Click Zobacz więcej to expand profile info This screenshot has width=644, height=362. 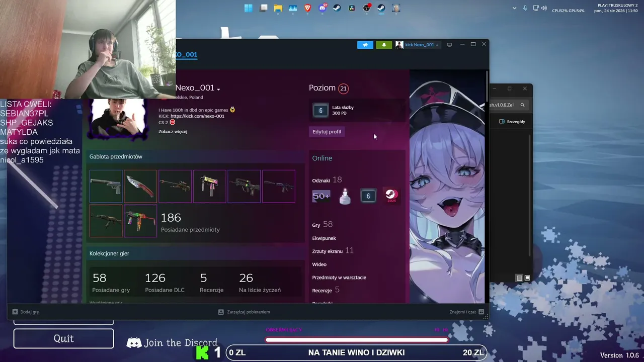point(173,132)
